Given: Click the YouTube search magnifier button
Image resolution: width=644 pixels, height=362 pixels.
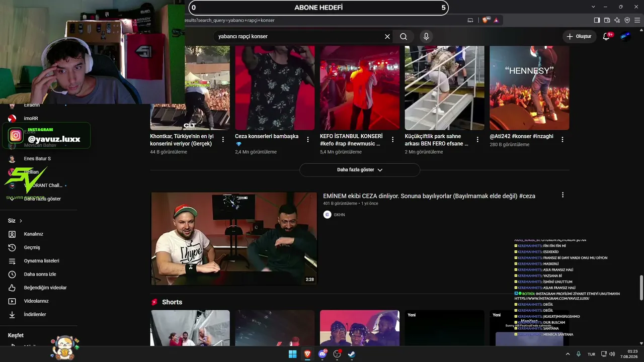Looking at the screenshot, I should 404,37.
